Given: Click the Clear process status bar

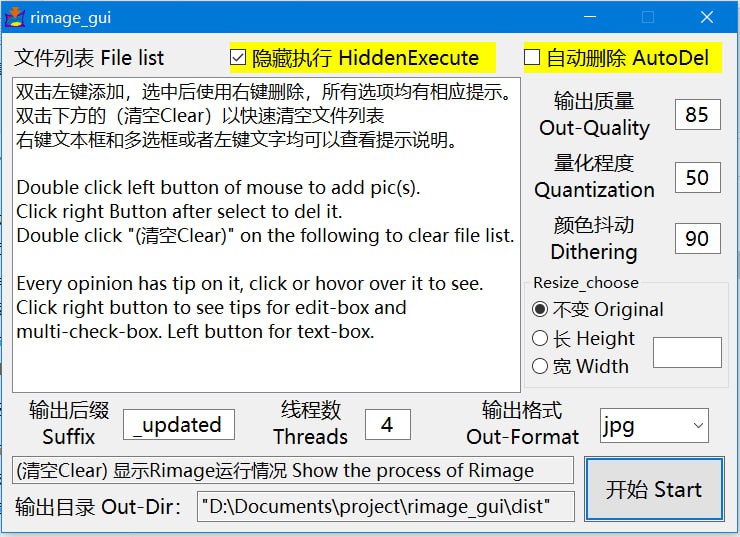Looking at the screenshot, I should (293, 470).
